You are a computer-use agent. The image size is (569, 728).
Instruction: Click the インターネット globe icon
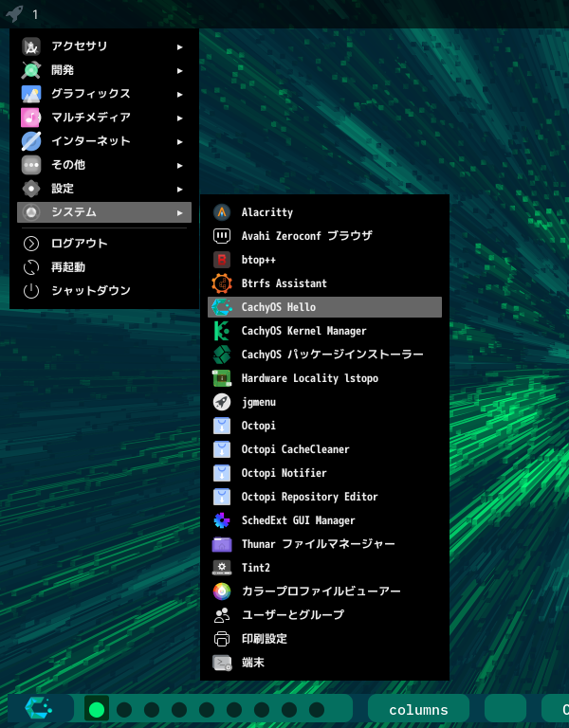(31, 141)
